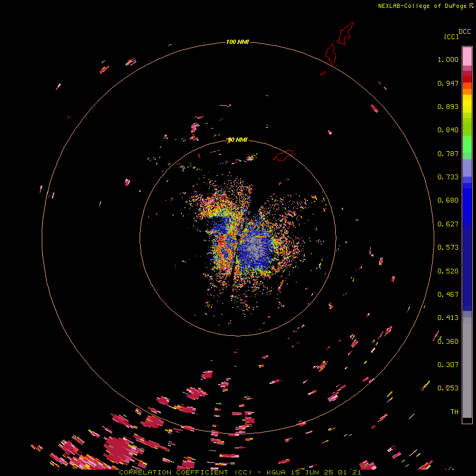Click the 0.893 scale value

448,106
